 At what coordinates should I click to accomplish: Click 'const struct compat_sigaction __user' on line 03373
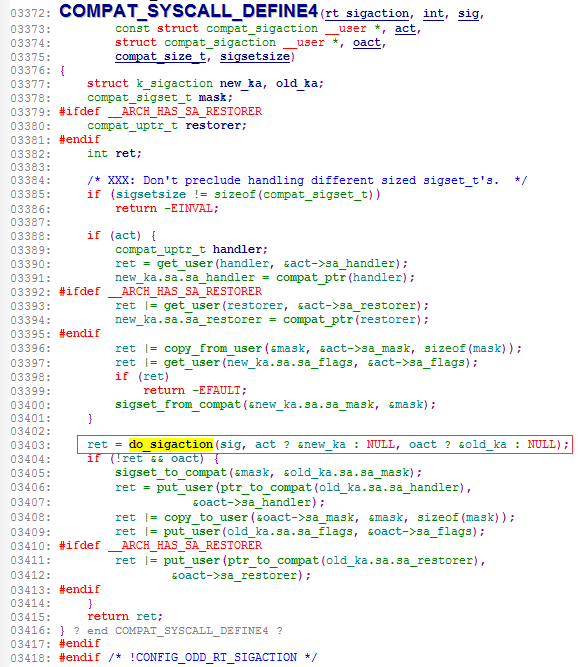(241, 29)
